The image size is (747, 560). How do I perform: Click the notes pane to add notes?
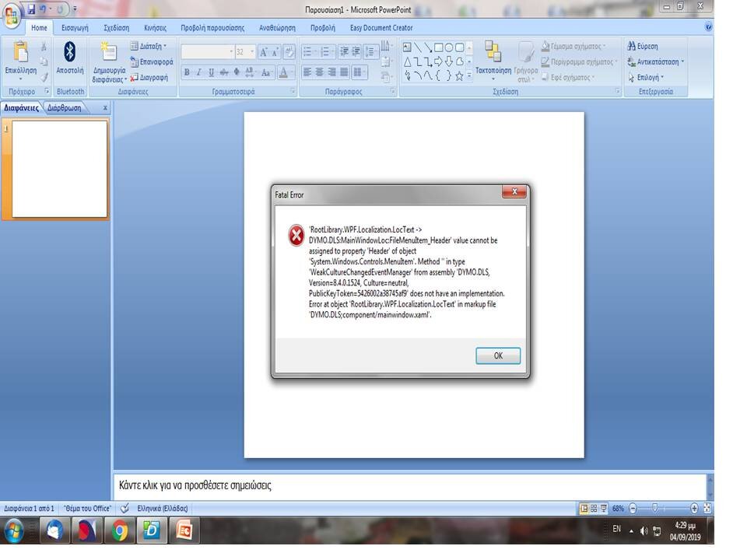tap(410, 485)
